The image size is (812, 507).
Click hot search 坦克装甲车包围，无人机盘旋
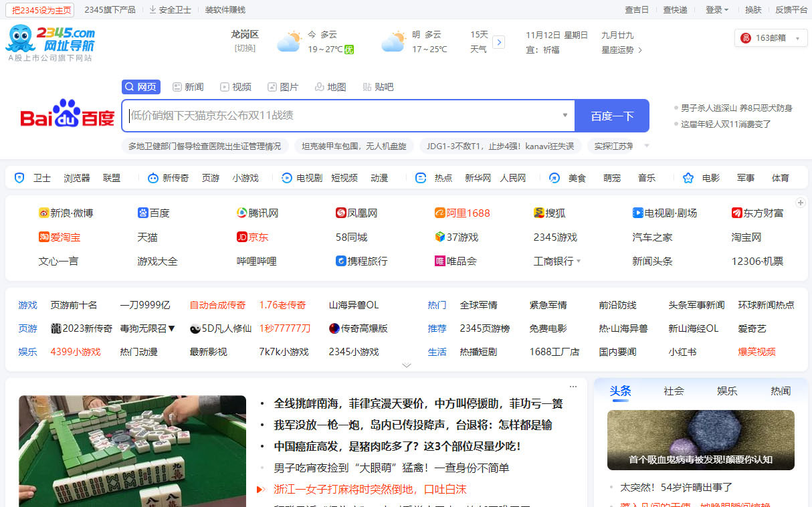pos(354,146)
